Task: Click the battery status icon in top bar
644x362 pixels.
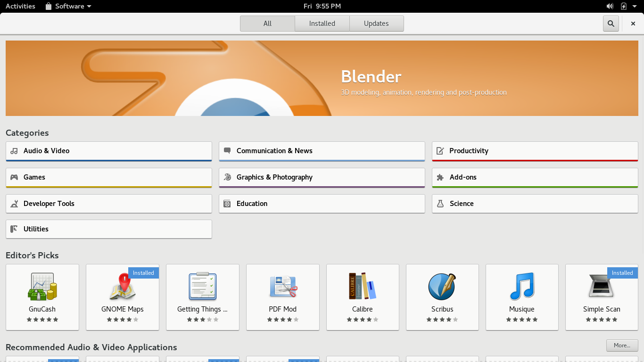Action: coord(624,6)
